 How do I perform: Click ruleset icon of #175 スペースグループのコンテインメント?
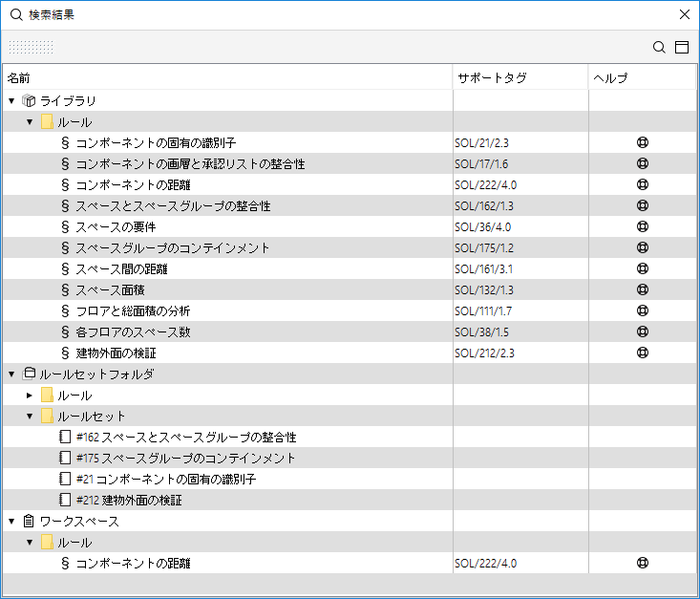click(65, 458)
